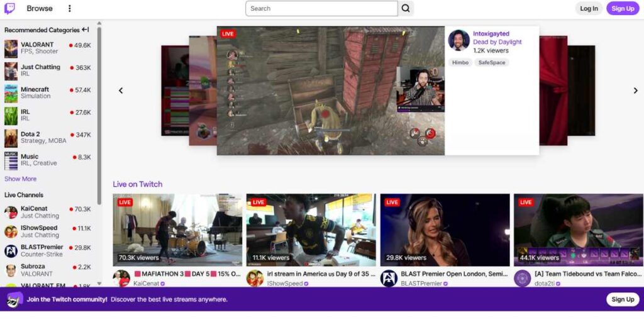Screen dimensions: 644x322
Task: Open the Live on Twitch heading link
Action: [138, 184]
